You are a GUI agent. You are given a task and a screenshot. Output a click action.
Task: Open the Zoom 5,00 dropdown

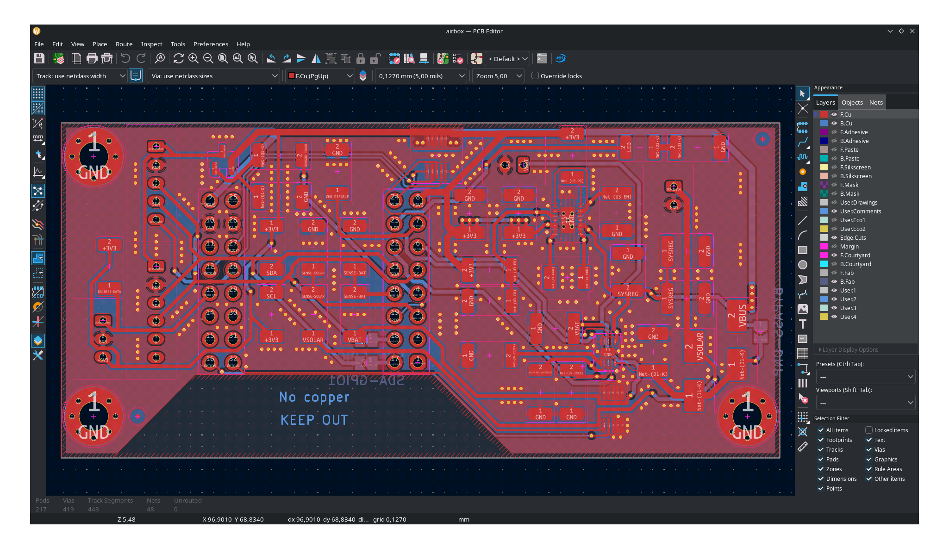[498, 76]
